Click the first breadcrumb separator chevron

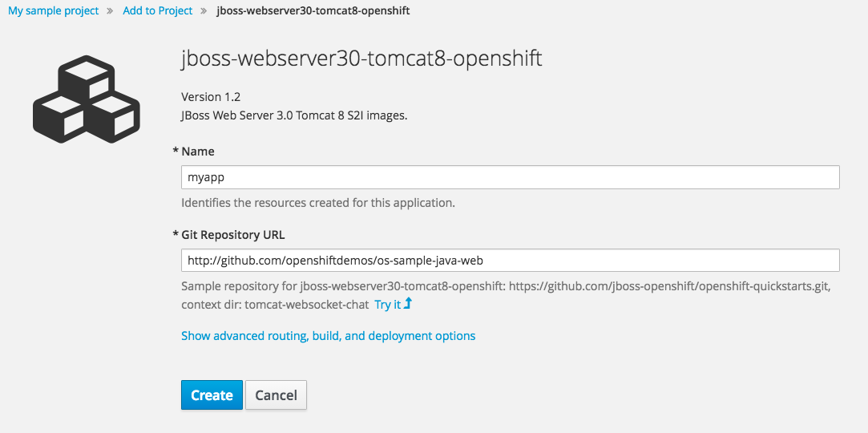111,11
